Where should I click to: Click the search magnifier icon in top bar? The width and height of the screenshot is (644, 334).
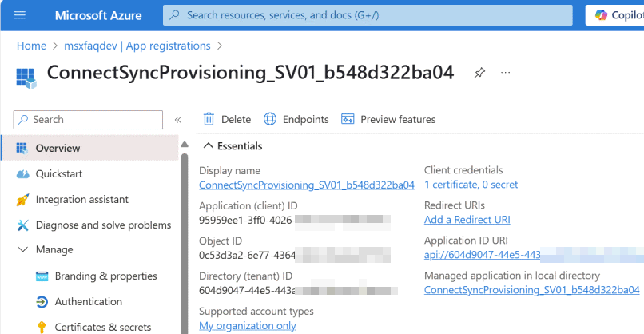(x=174, y=15)
